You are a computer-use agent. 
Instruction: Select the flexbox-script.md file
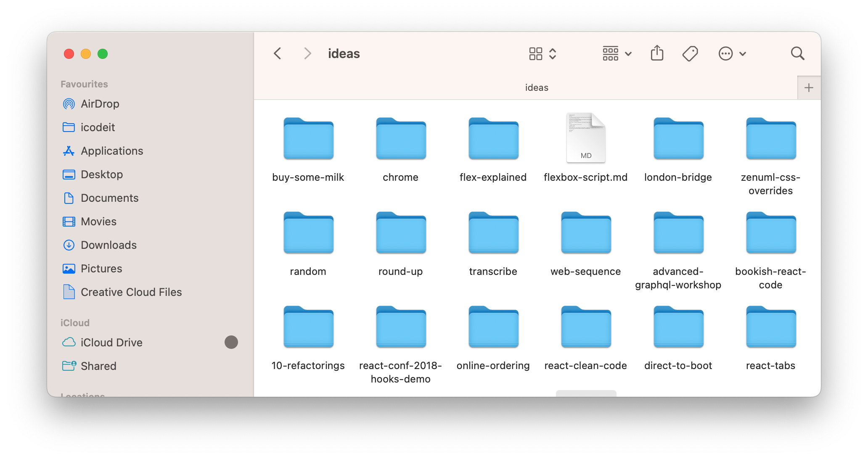pos(585,139)
